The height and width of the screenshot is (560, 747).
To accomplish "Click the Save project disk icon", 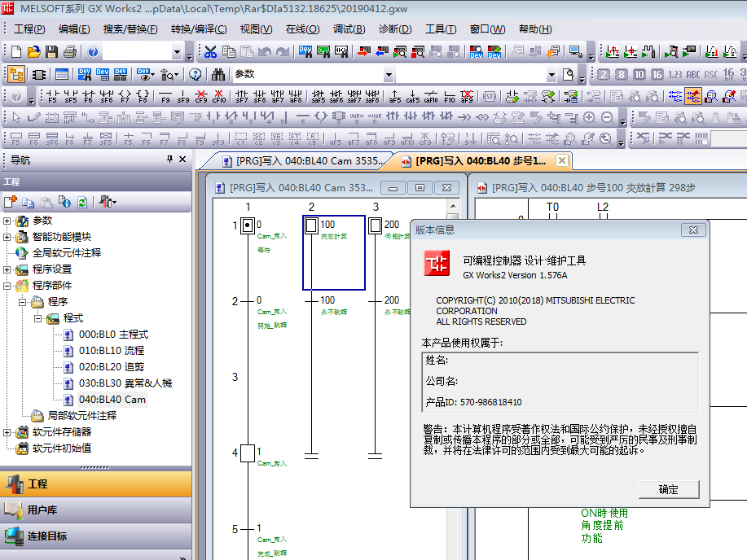I will (x=51, y=52).
